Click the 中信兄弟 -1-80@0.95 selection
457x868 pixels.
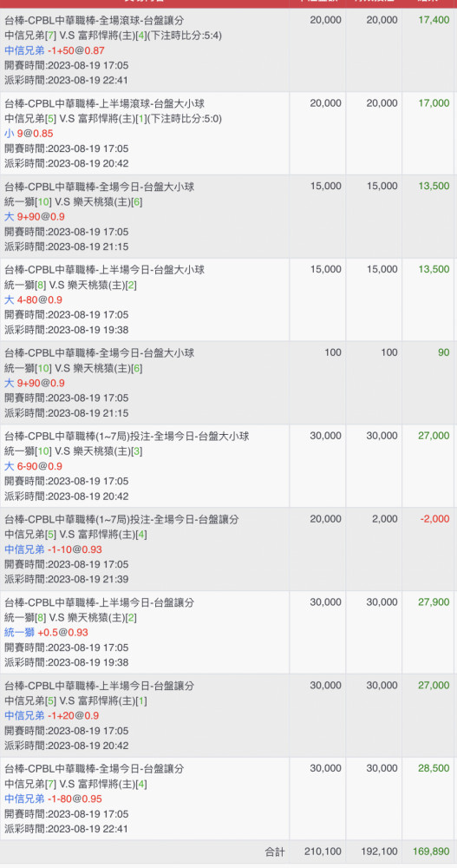point(53,799)
